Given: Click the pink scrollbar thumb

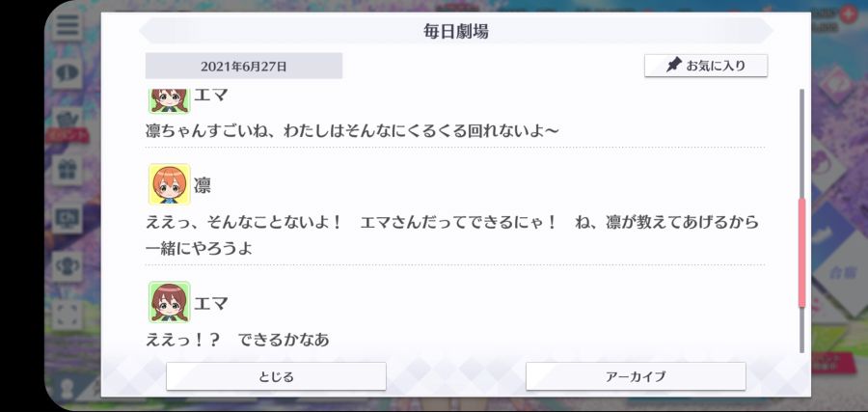Looking at the screenshot, I should click(x=801, y=253).
